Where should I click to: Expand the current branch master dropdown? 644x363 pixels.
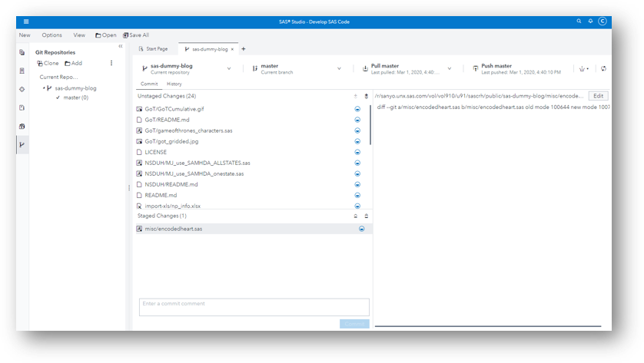click(x=339, y=68)
